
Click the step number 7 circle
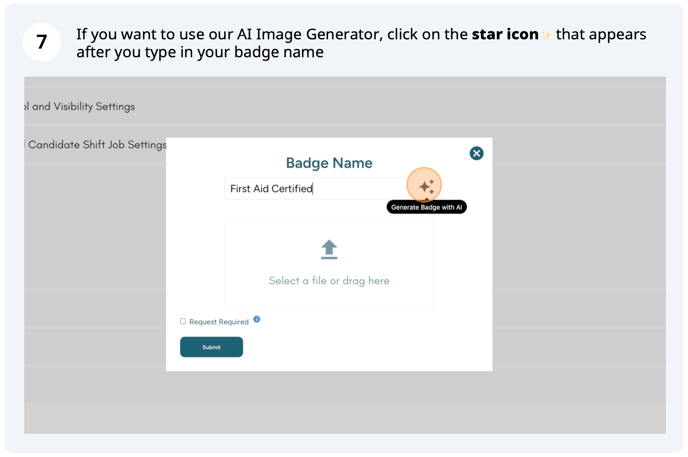[x=41, y=42]
